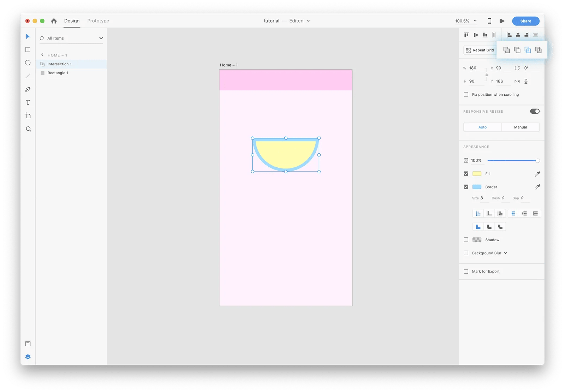Viewport: 565px width, 392px height.
Task: Uncheck the Border checkbox
Action: click(x=466, y=187)
